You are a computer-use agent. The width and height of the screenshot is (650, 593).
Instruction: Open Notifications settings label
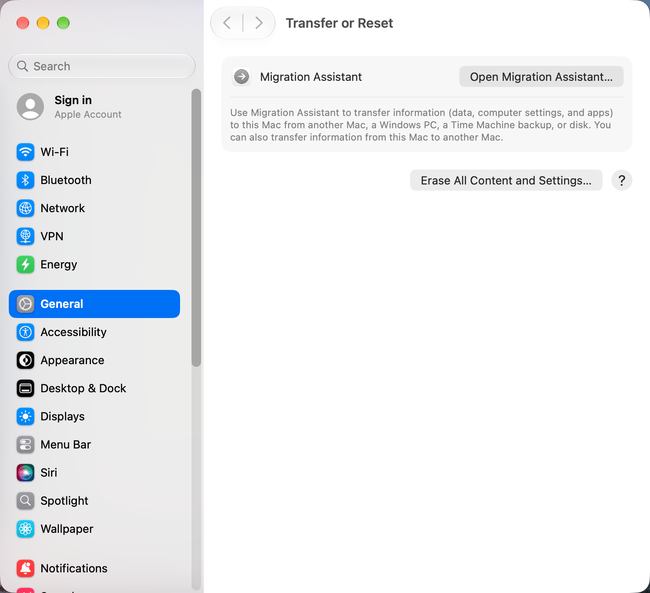(74, 568)
